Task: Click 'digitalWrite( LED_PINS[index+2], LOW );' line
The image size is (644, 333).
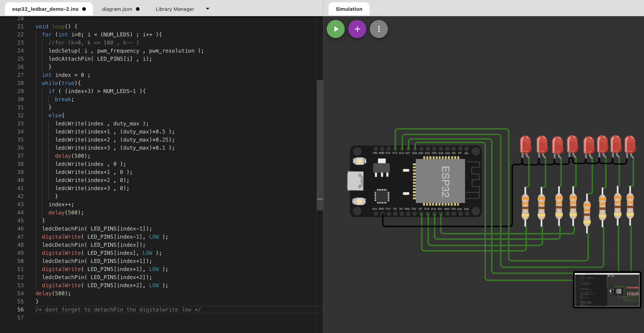Action: click(x=105, y=285)
